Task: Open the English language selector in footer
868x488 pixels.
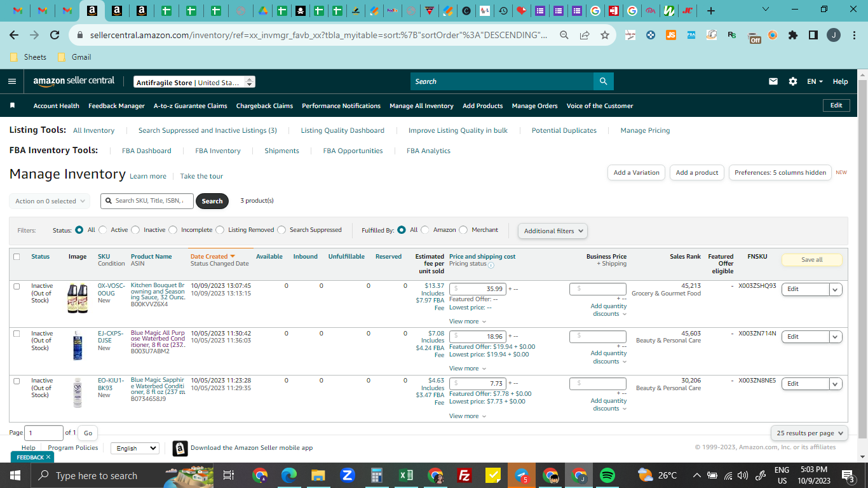Action: [x=135, y=448]
